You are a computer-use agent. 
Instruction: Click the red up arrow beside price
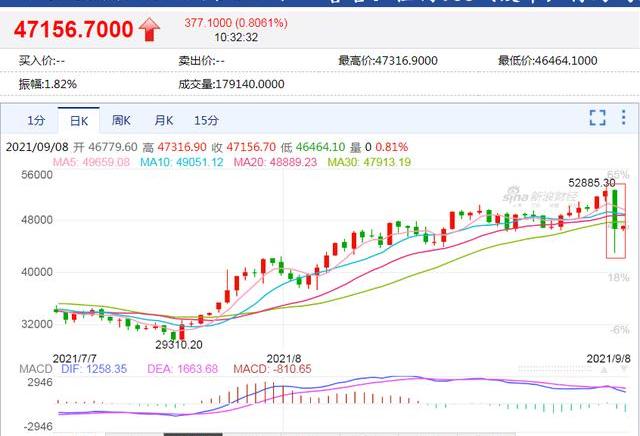pyautogui.click(x=150, y=29)
